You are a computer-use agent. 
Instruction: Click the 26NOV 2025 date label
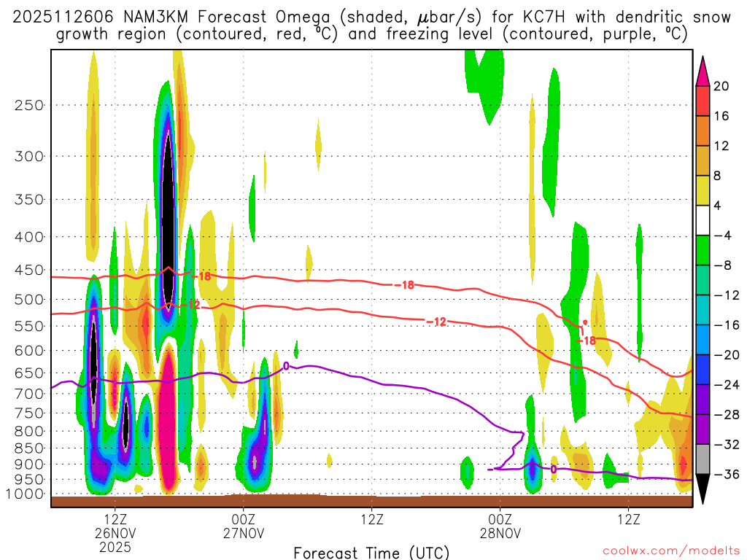(x=115, y=540)
